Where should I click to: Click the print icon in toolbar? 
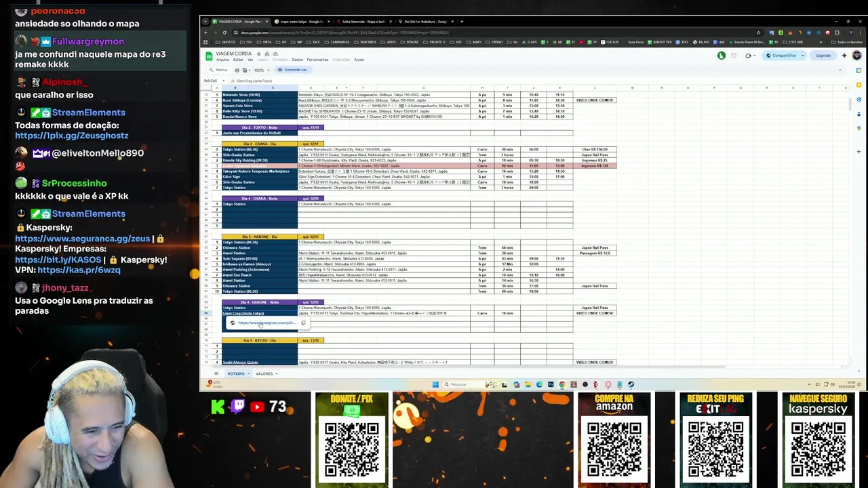click(237, 70)
